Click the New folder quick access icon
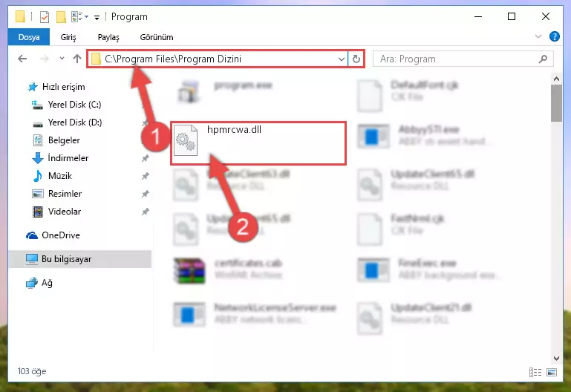Image resolution: width=571 pixels, height=392 pixels. [x=61, y=17]
